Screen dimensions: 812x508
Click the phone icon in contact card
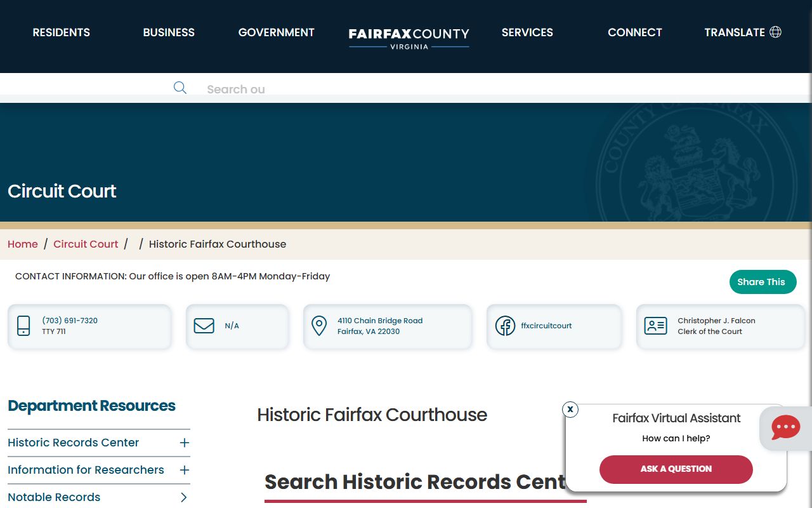click(23, 326)
